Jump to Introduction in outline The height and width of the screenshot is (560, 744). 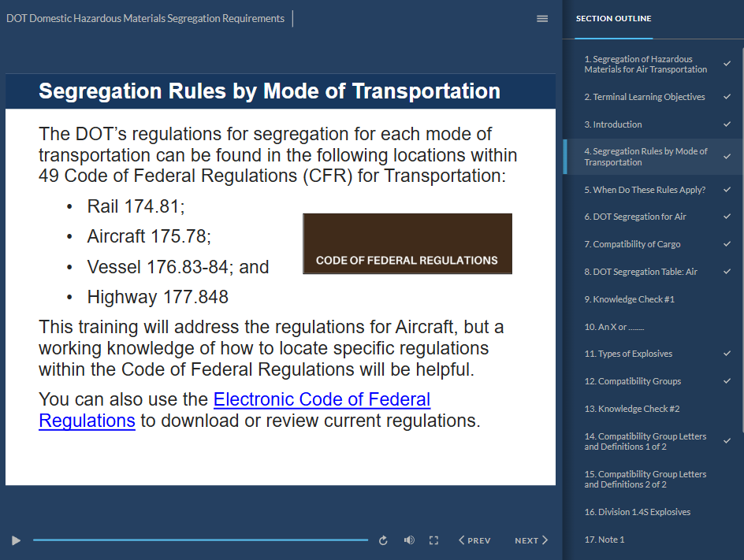(x=612, y=124)
